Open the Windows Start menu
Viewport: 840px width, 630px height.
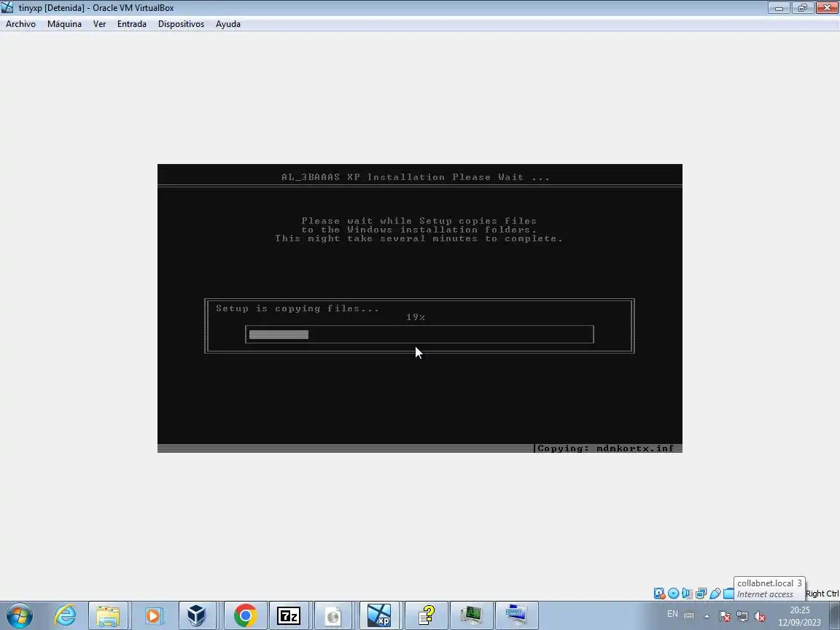pyautogui.click(x=20, y=615)
